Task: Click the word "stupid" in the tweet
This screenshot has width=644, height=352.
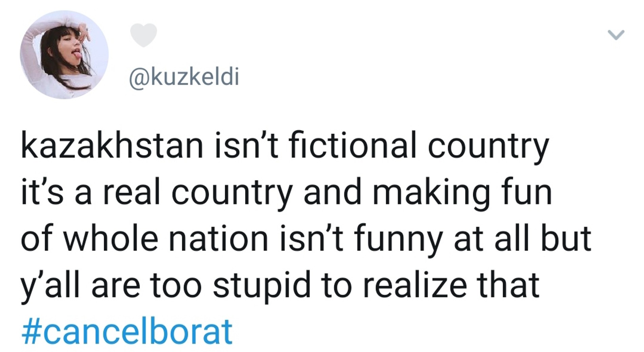Action: pyautogui.click(x=261, y=285)
